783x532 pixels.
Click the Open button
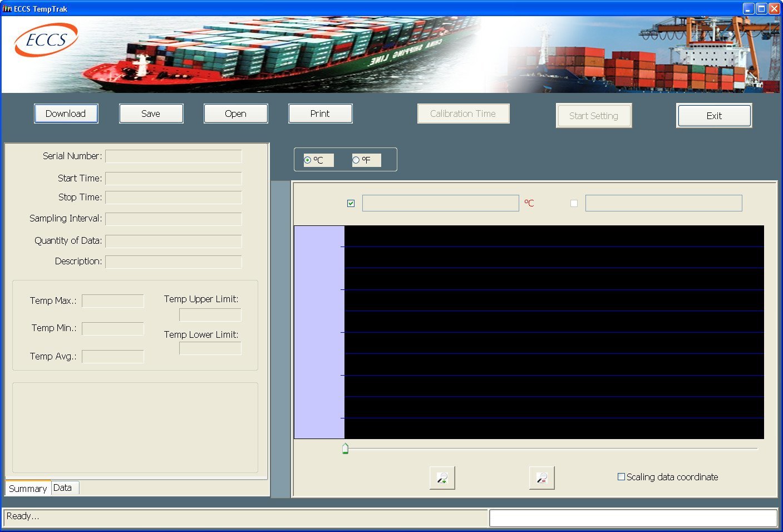235,114
